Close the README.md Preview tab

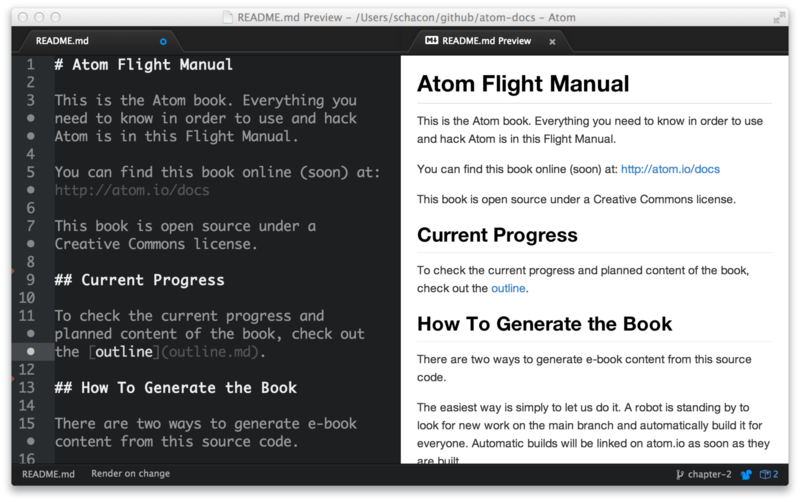[552, 42]
